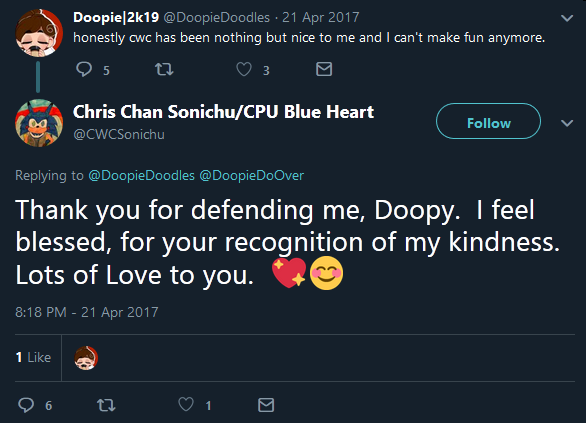Like Chris Chan's reply with heart icon
586x423 pixels.
coord(186,405)
